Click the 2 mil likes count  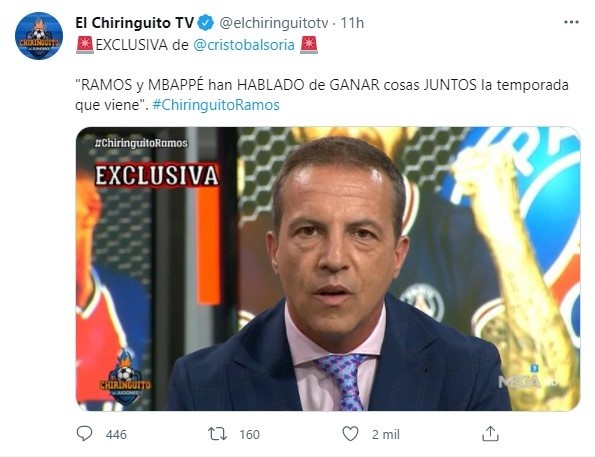coord(386,434)
